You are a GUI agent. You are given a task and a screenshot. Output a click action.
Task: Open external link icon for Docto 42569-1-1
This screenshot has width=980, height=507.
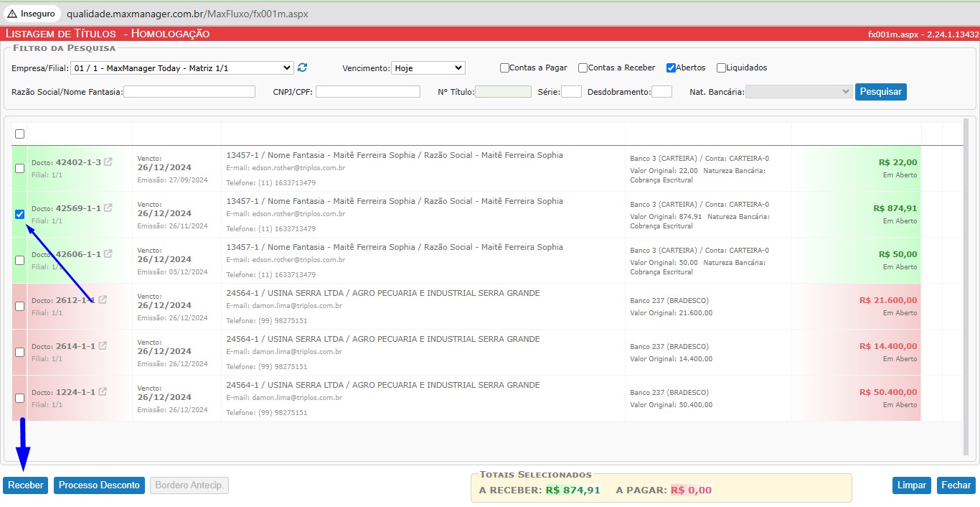(108, 208)
